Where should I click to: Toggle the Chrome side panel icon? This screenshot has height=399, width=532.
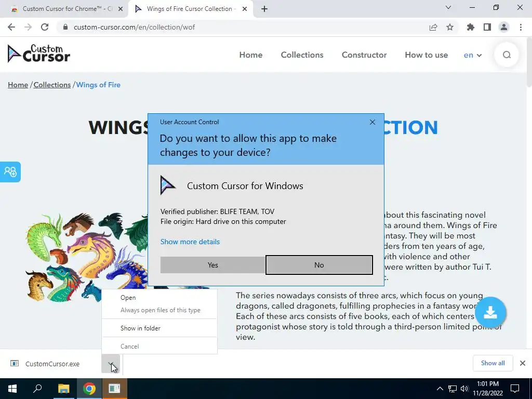[x=487, y=27]
